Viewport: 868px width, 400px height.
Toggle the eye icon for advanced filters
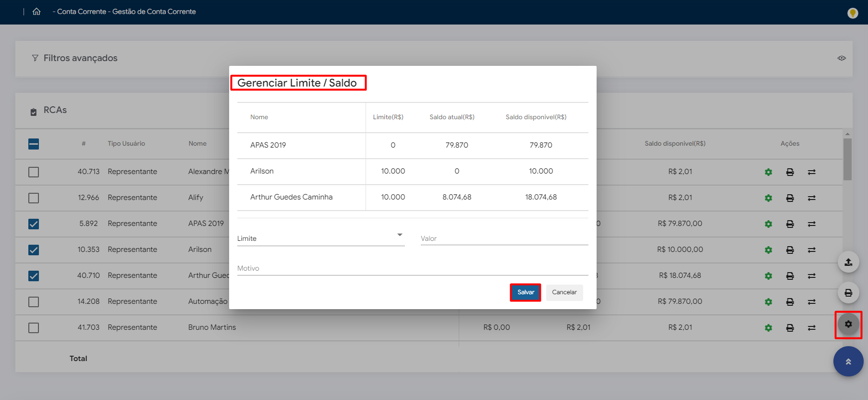842,58
